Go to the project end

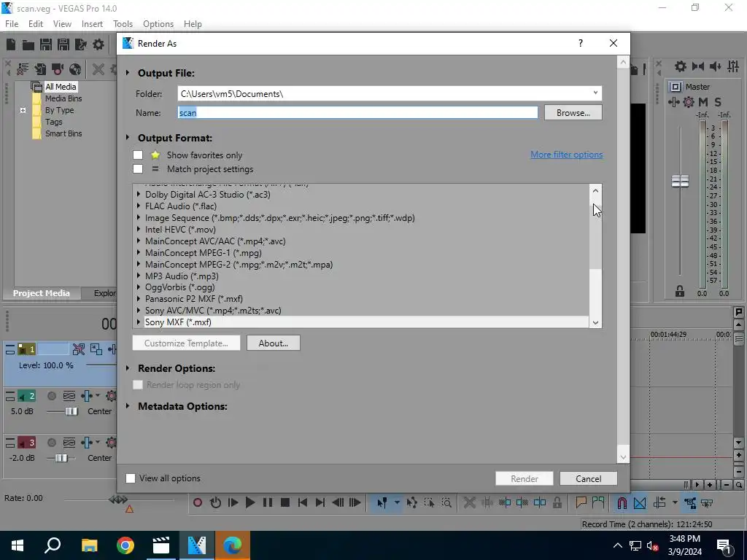(320, 502)
